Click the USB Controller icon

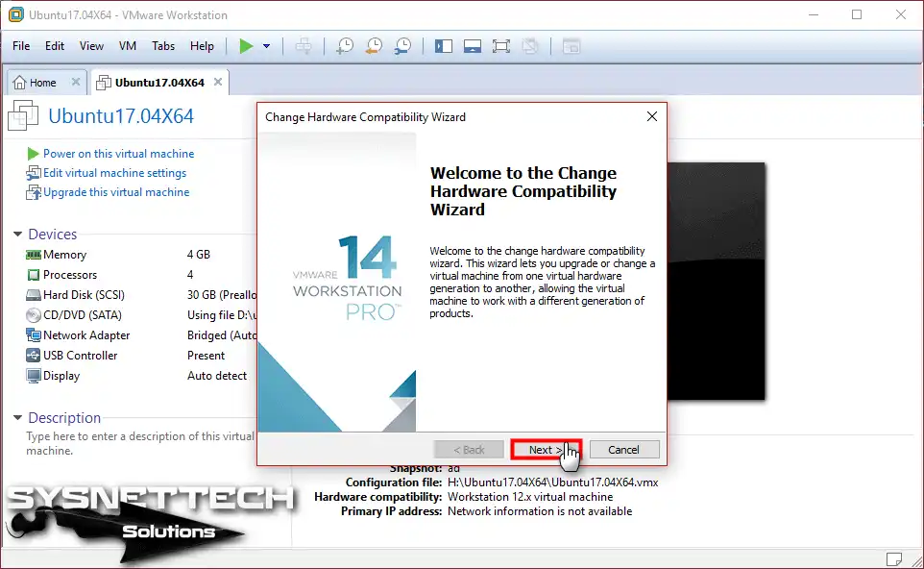point(34,356)
